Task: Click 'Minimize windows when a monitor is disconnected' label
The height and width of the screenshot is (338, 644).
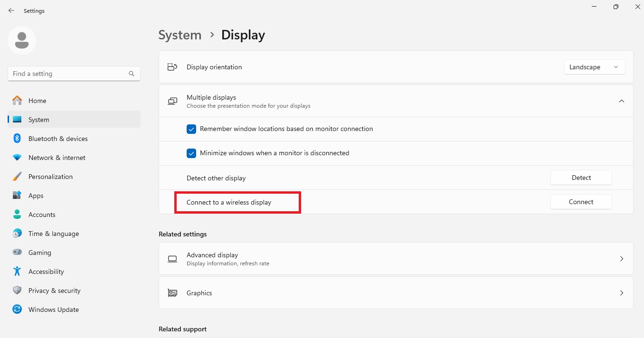Action: coord(275,153)
